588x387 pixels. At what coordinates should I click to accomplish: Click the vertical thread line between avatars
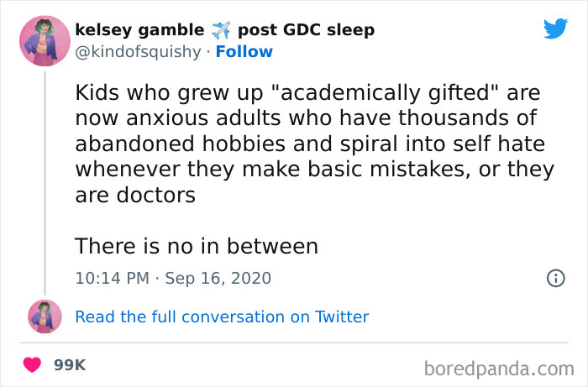pos(45,185)
